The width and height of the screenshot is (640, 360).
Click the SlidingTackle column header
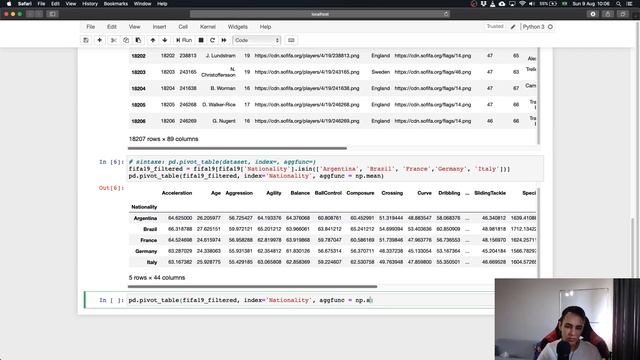click(x=490, y=193)
